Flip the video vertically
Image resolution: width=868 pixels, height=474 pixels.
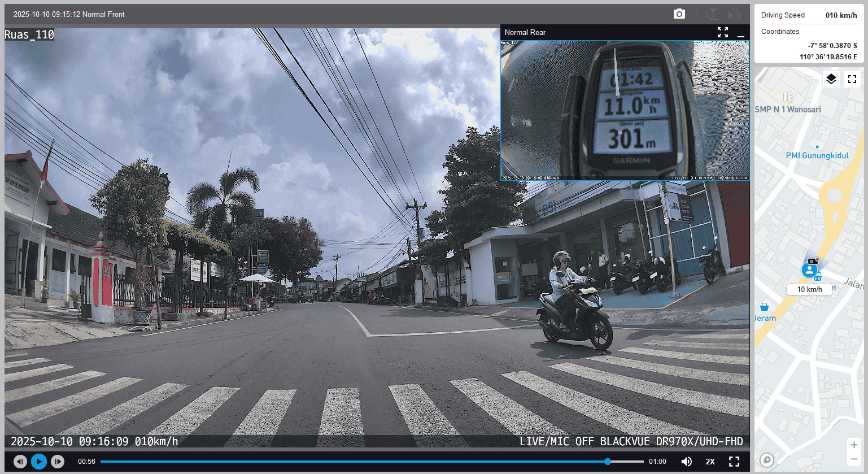pos(712,14)
